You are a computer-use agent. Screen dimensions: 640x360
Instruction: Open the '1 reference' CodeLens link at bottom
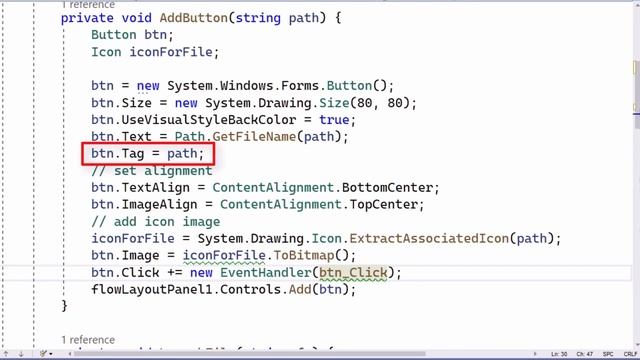coord(88,340)
